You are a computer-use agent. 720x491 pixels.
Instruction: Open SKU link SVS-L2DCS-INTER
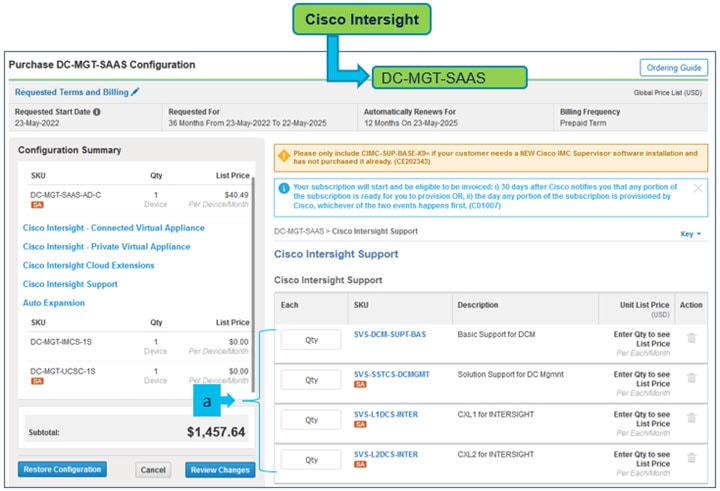386,454
